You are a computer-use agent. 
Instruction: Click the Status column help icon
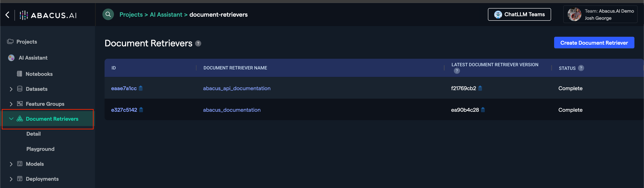581,68
